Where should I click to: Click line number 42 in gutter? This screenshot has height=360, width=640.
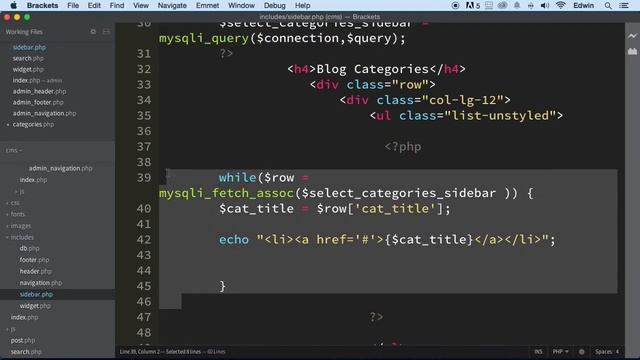click(x=144, y=240)
